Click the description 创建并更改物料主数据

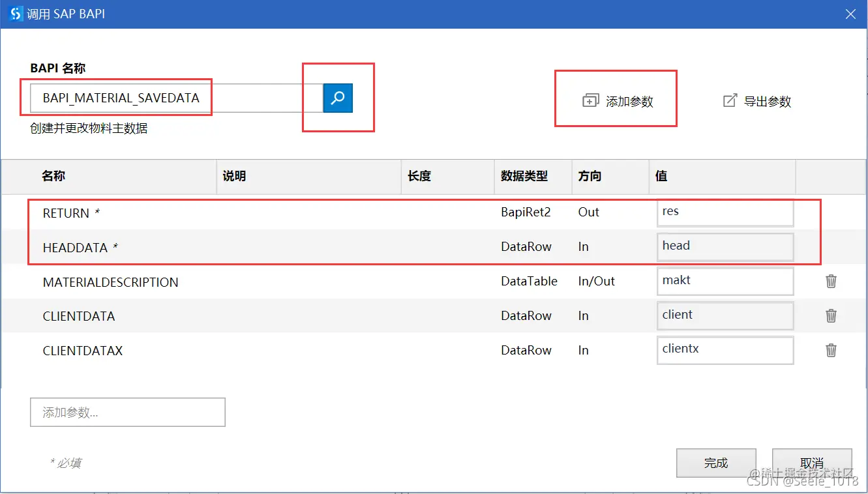89,128
